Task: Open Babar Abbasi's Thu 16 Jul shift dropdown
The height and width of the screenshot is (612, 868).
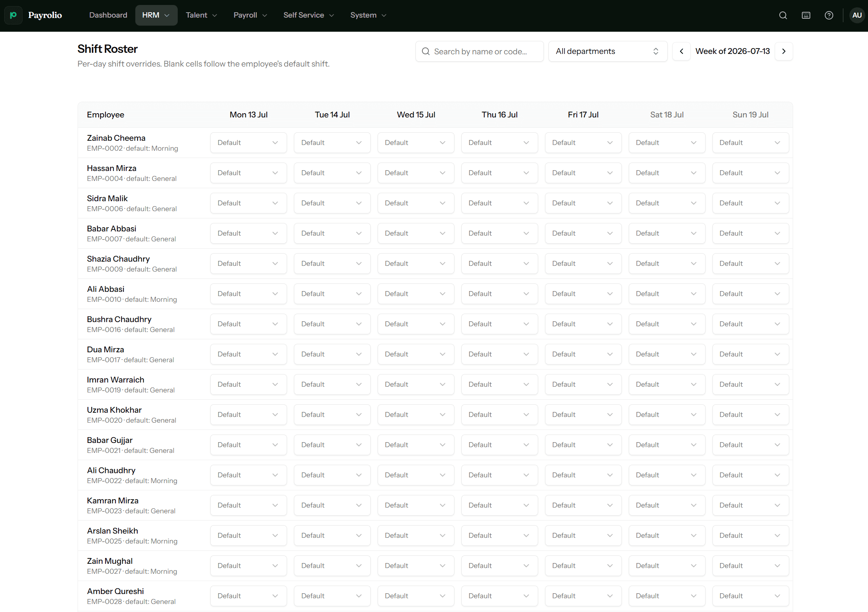Action: tap(500, 233)
